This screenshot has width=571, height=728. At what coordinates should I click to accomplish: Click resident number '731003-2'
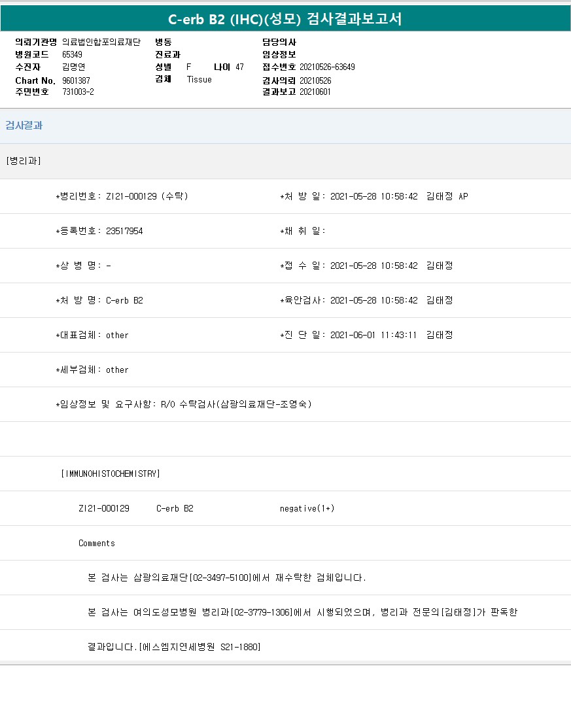pyautogui.click(x=78, y=92)
